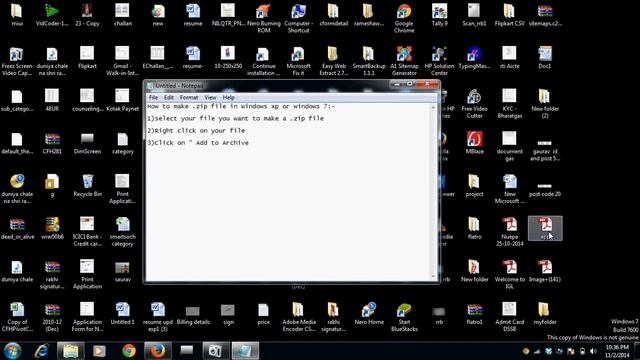Select the VidCoder desktop icon
Image resolution: width=640 pixels, height=360 pixels.
52,15
